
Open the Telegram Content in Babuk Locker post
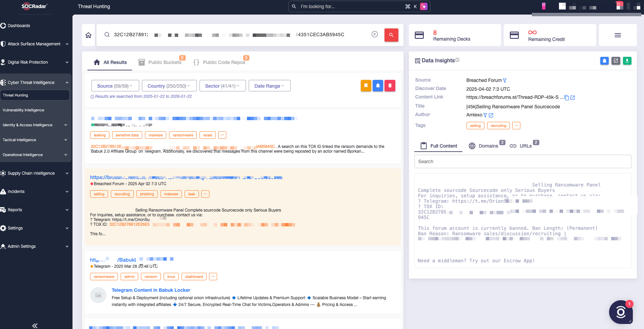click(x=151, y=290)
